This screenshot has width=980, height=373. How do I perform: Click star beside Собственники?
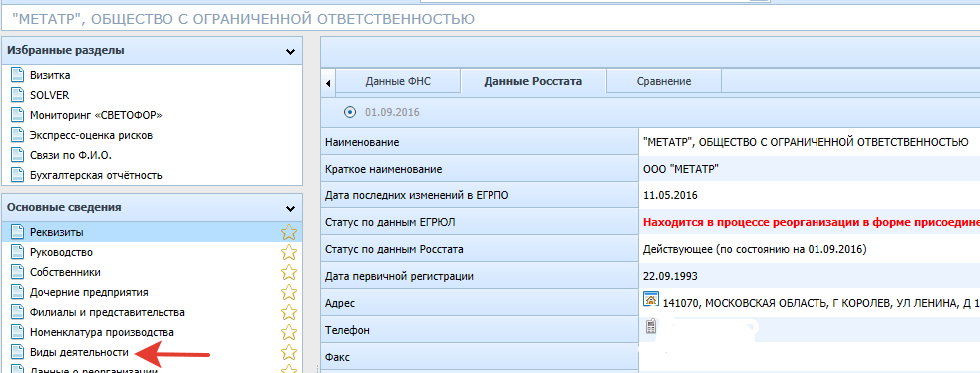(289, 273)
